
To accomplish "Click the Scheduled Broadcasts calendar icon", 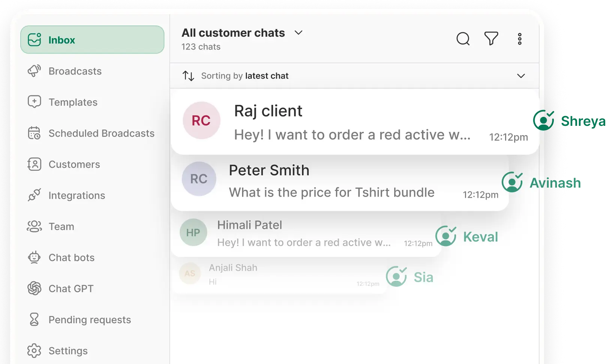I will click(34, 133).
